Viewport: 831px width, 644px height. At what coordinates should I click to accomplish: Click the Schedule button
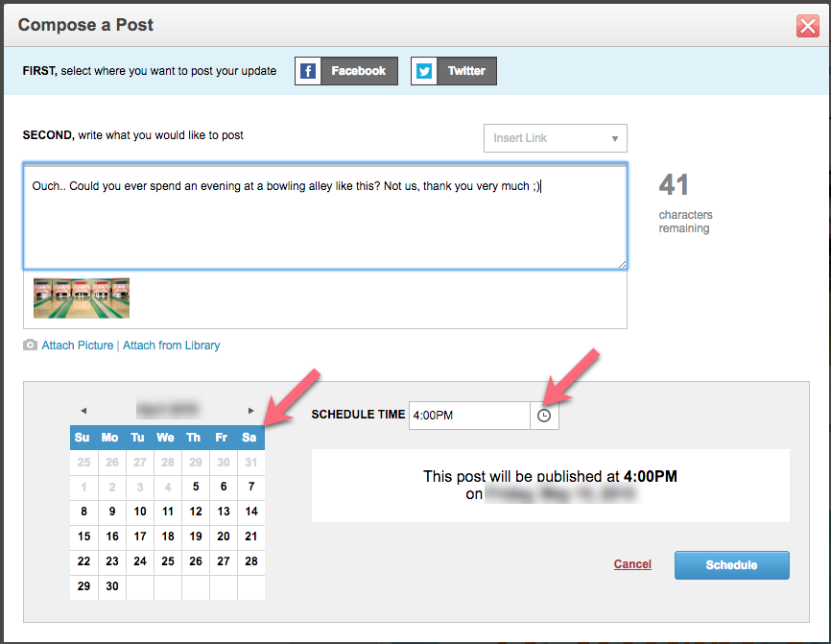[732, 565]
